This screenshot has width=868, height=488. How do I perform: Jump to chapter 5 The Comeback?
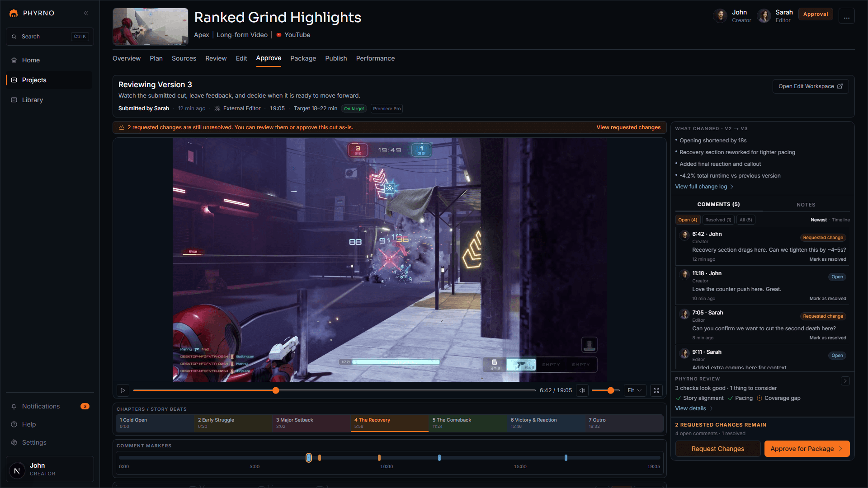(468, 423)
